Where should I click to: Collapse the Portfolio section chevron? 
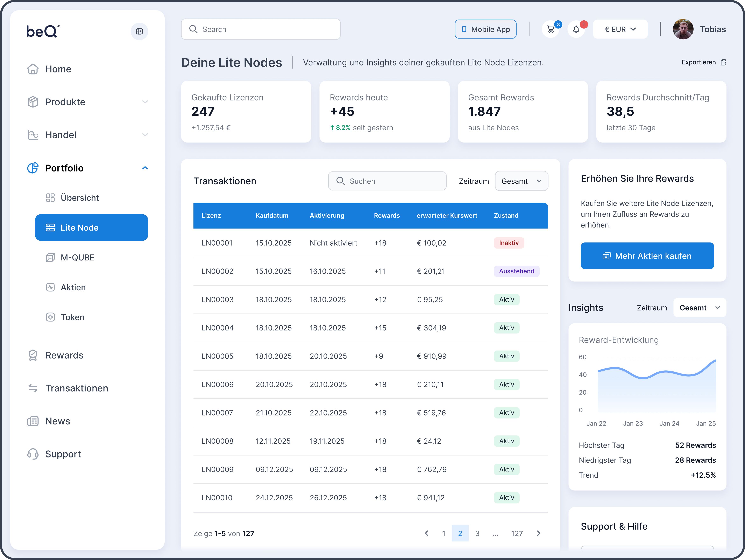point(145,168)
